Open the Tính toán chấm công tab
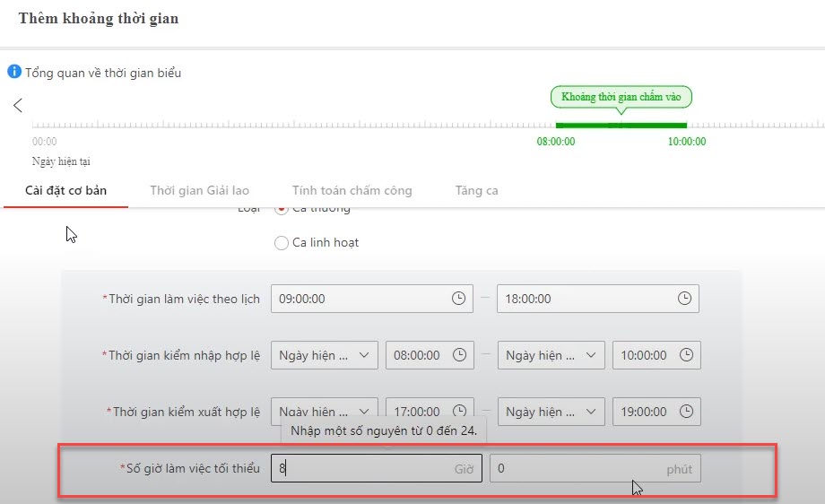The width and height of the screenshot is (825, 504). point(352,190)
